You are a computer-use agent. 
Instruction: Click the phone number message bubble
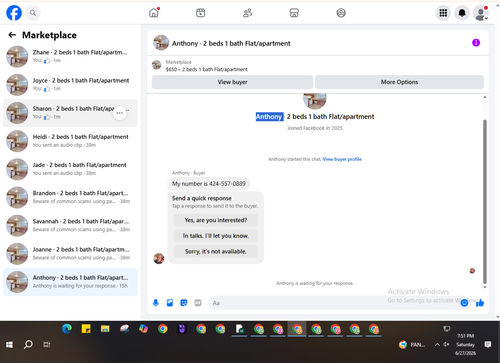point(209,184)
